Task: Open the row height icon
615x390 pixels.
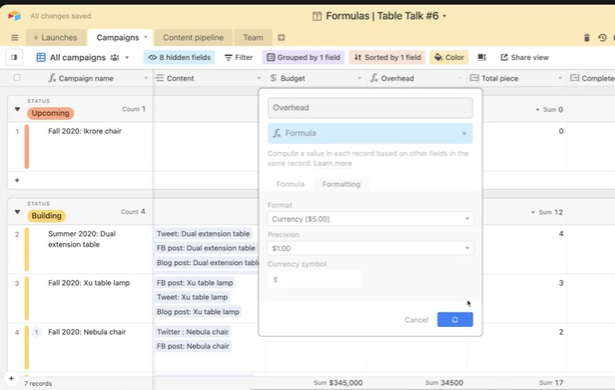Action: coord(482,57)
